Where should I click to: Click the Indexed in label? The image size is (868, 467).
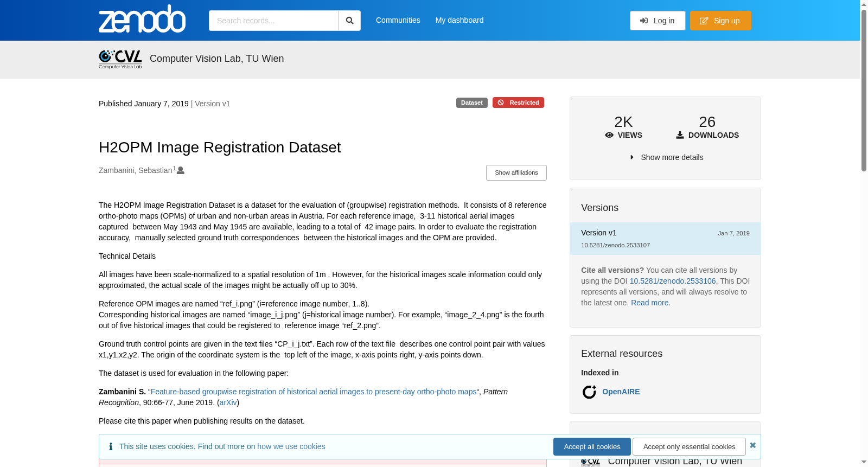tap(599, 373)
